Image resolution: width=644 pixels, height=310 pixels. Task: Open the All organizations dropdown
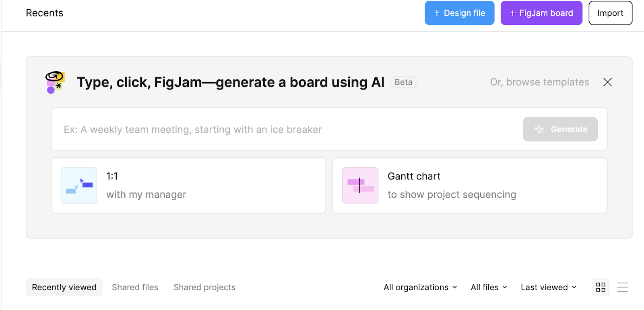pos(420,287)
